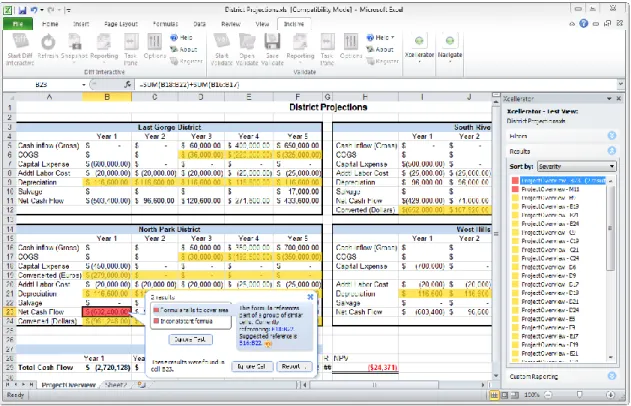The width and height of the screenshot is (631, 406).
Task: Click the Ignore Cell button
Action: [x=252, y=366]
